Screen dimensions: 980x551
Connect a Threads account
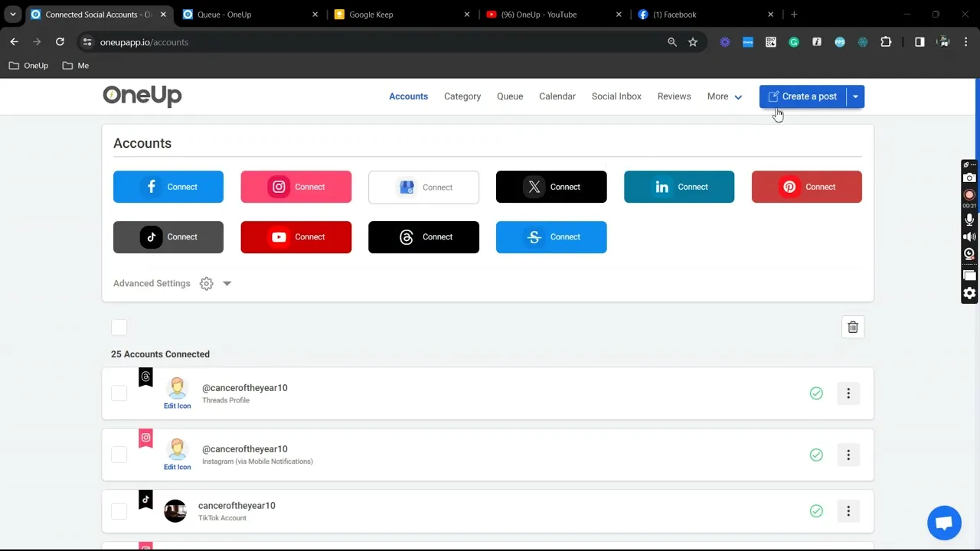(423, 237)
